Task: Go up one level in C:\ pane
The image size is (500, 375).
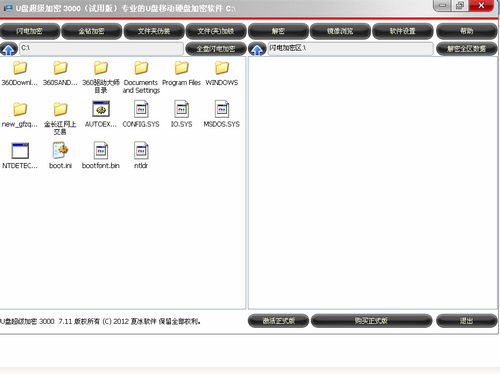Action: coord(9,49)
